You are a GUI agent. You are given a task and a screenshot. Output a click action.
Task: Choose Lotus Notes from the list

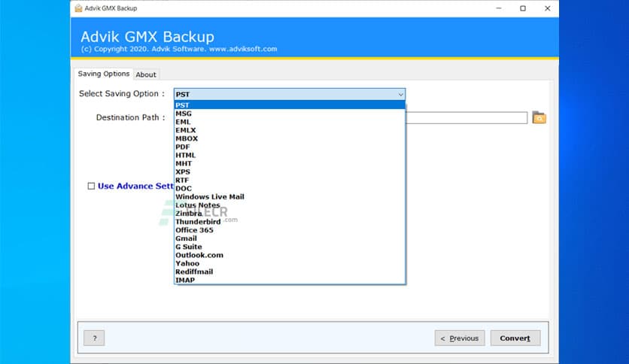(x=290, y=205)
